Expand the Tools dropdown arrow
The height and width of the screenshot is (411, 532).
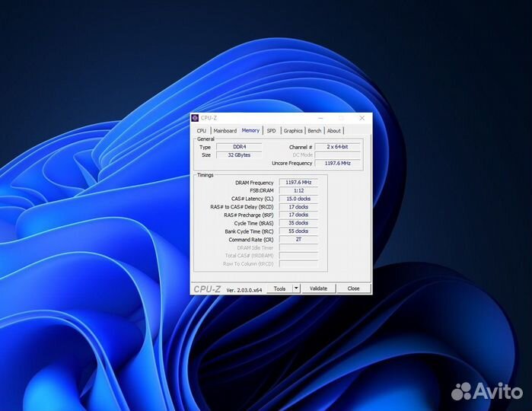(x=296, y=288)
